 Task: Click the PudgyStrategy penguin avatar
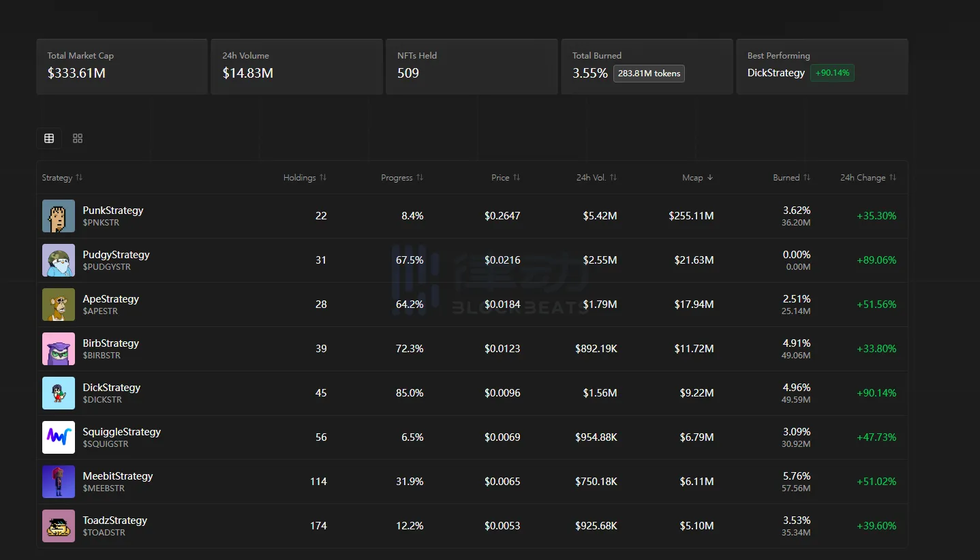point(59,260)
